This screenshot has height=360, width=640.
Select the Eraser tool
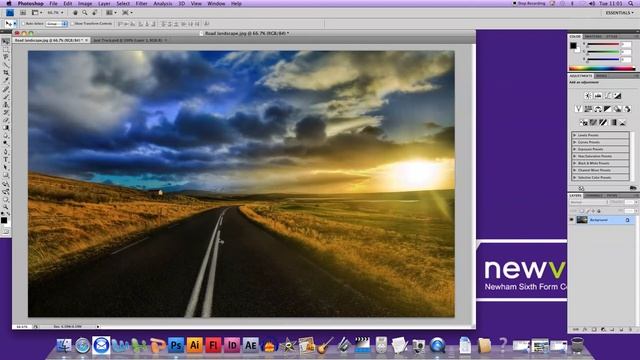[6, 120]
